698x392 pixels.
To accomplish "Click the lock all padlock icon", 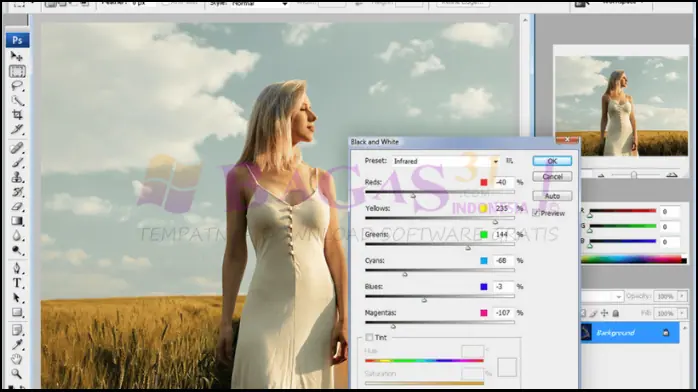I will (616, 313).
